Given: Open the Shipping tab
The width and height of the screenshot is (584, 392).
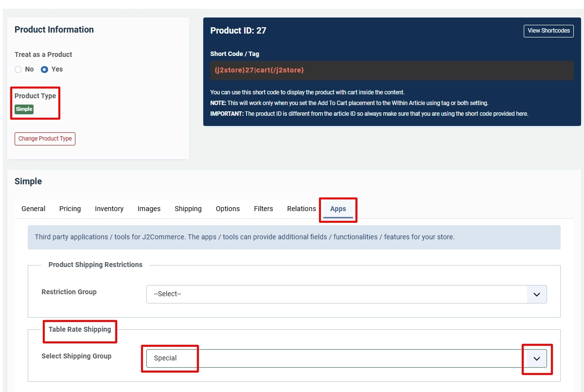Looking at the screenshot, I should (188, 209).
